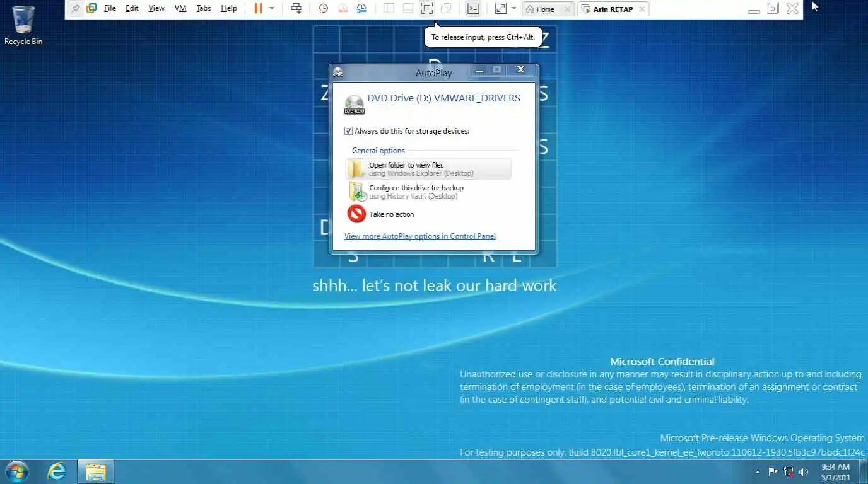Click the show library sidebar icon
The height and width of the screenshot is (484, 868).
[x=389, y=9]
